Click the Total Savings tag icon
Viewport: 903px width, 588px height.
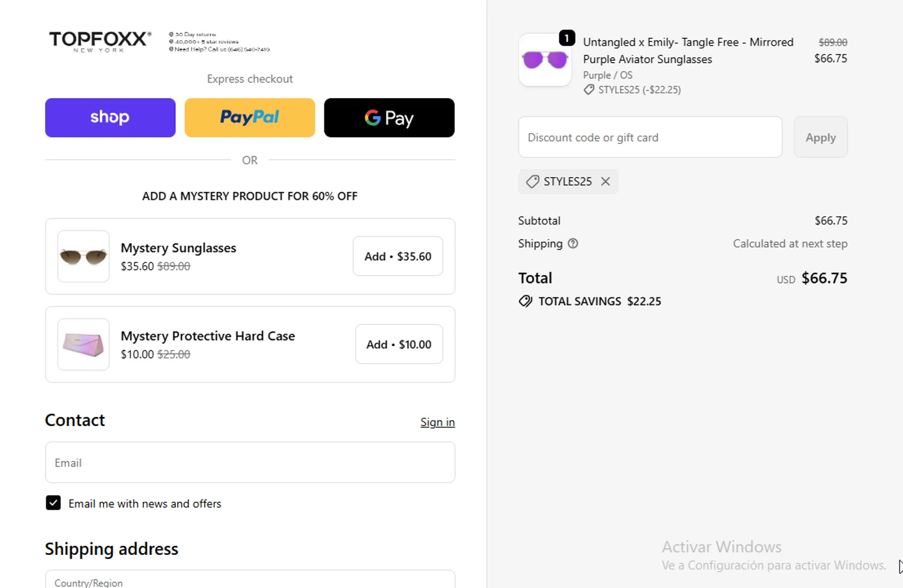[526, 301]
